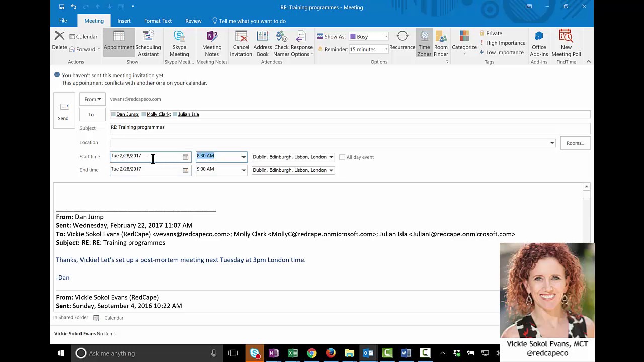Screen dimensions: 644x362
Task: Click the Rooms... button
Action: point(575,143)
